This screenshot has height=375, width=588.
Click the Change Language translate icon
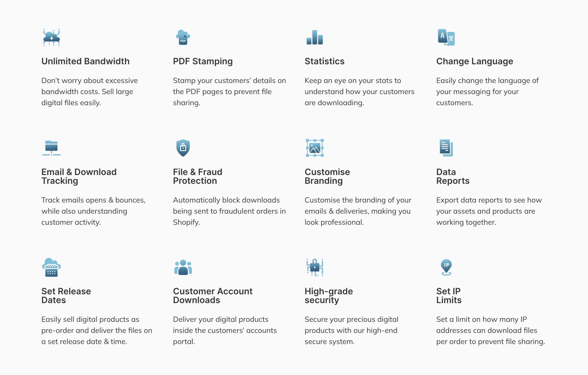(x=446, y=37)
